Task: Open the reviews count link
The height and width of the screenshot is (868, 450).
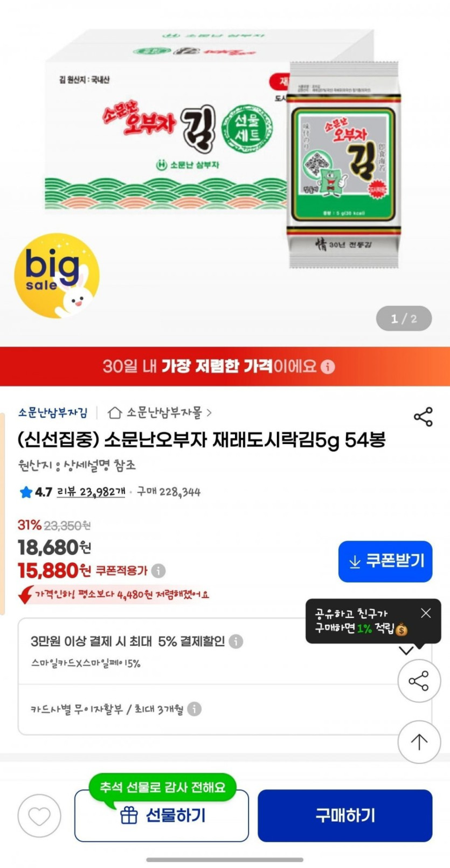Action: [x=91, y=491]
